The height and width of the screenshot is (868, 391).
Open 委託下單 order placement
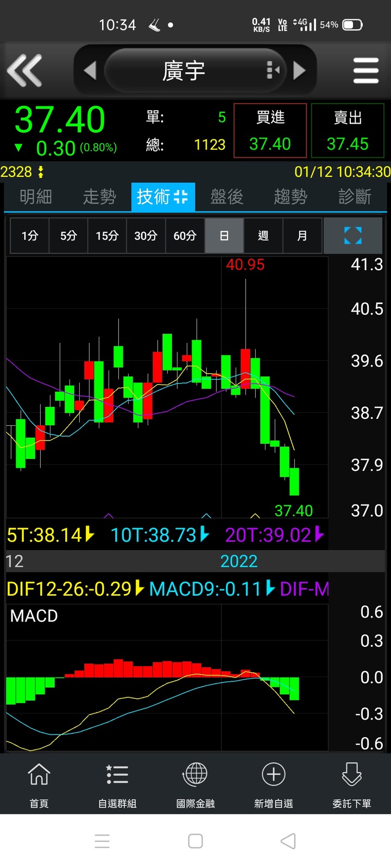[352, 784]
